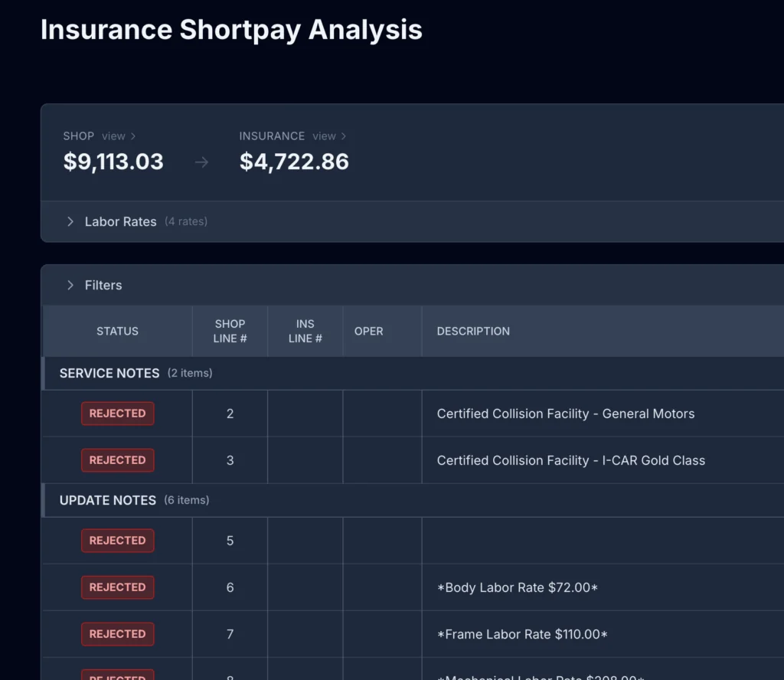Click the Filters label
The height and width of the screenshot is (680, 784).
[x=103, y=285]
